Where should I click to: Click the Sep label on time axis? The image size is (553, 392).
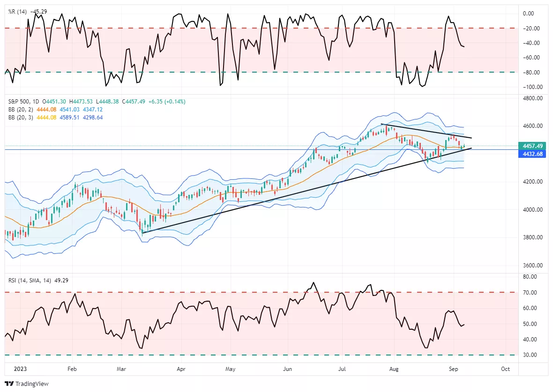(x=454, y=369)
